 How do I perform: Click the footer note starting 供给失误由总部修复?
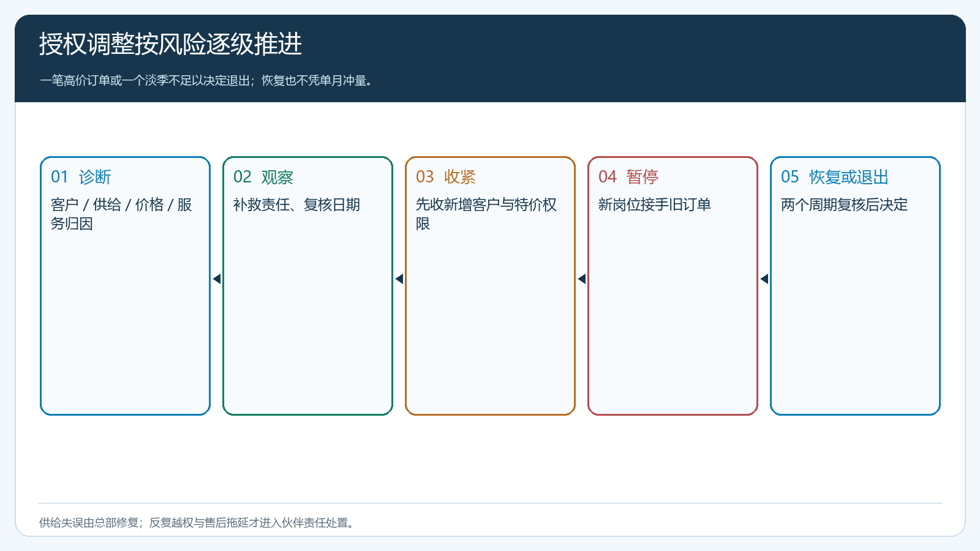[198, 522]
